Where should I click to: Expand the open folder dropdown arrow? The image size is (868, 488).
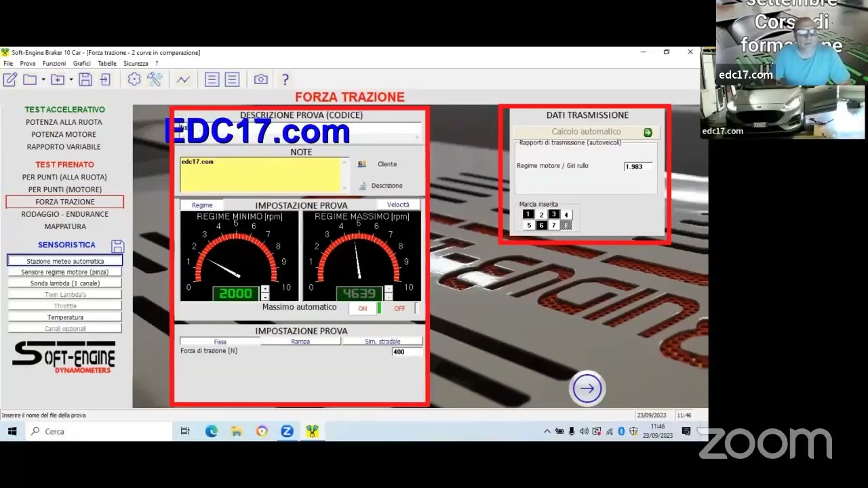tap(43, 80)
